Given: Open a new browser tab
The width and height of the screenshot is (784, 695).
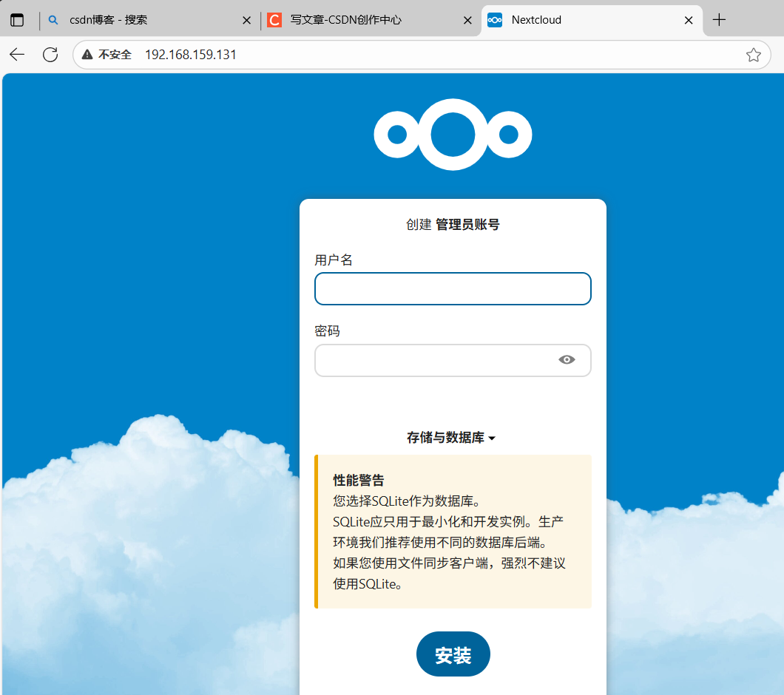Looking at the screenshot, I should (719, 20).
